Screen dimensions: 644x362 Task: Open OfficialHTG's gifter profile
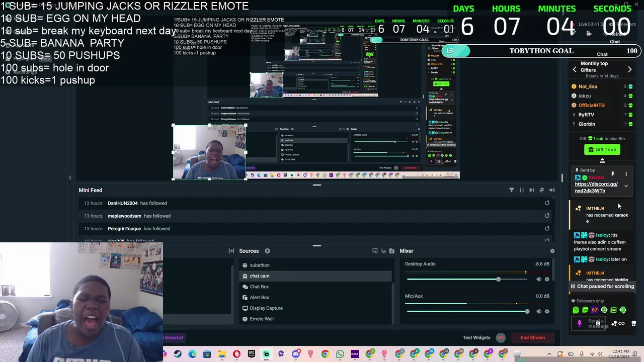point(591,105)
